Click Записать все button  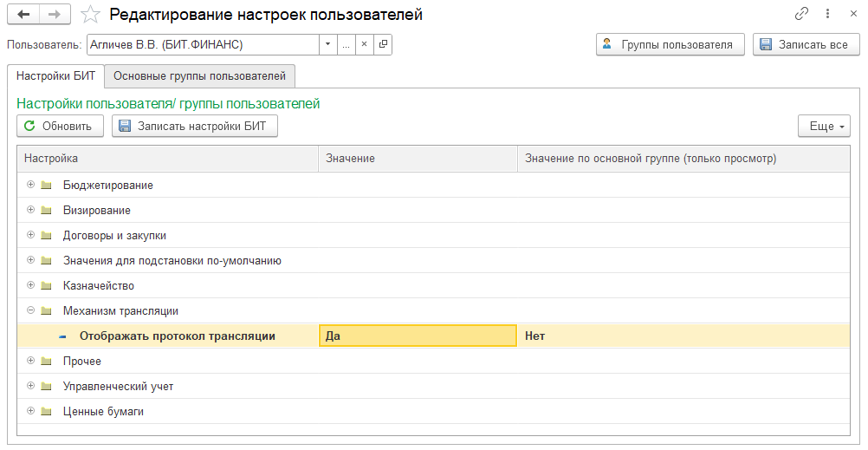coord(806,45)
